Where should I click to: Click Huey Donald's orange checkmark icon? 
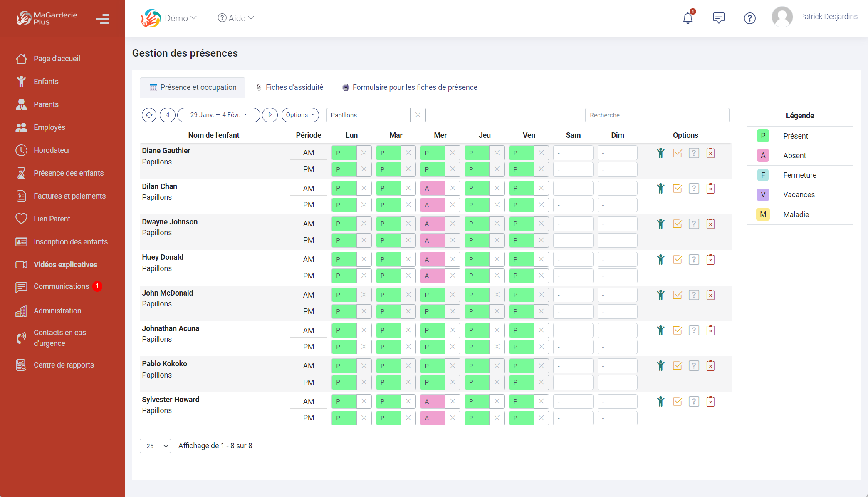[x=677, y=260]
